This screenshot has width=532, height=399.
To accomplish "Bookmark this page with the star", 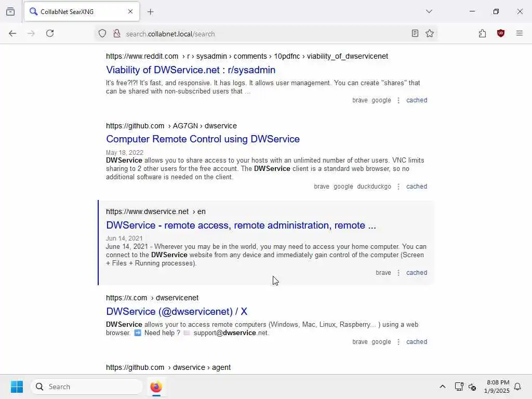I will 430,33.
